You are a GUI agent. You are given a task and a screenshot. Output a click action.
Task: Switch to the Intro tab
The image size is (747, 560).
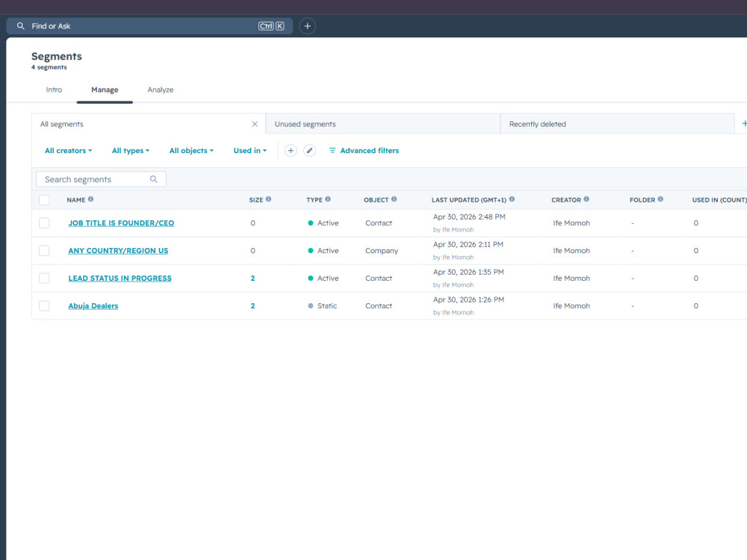[x=54, y=90]
